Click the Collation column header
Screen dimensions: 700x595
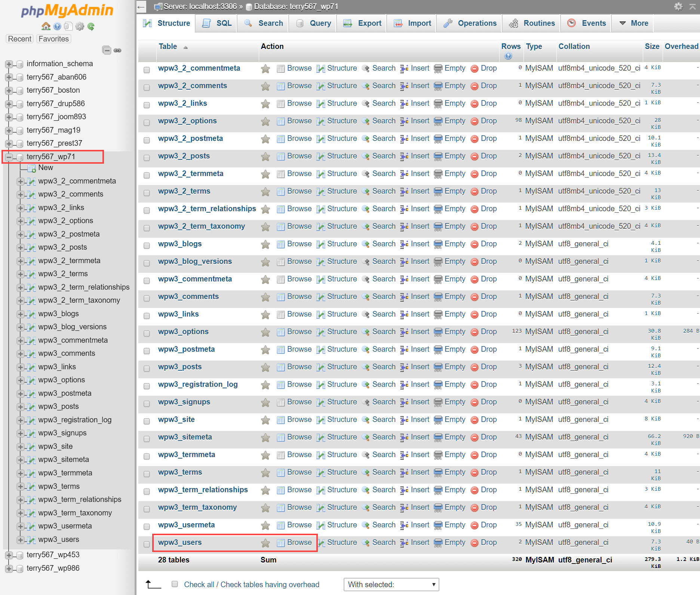(574, 46)
